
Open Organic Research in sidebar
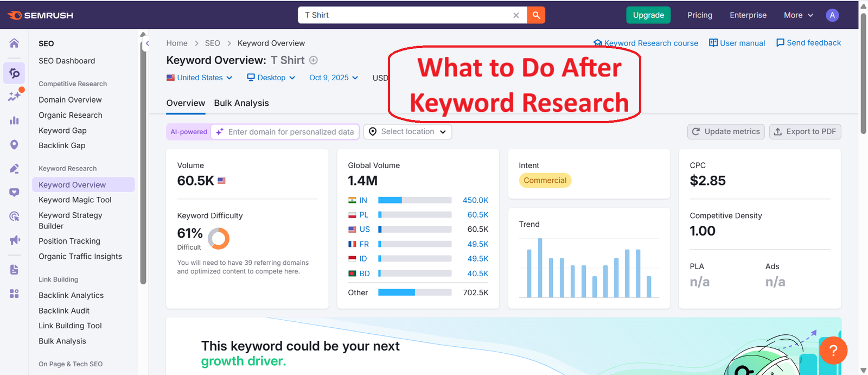(x=71, y=115)
